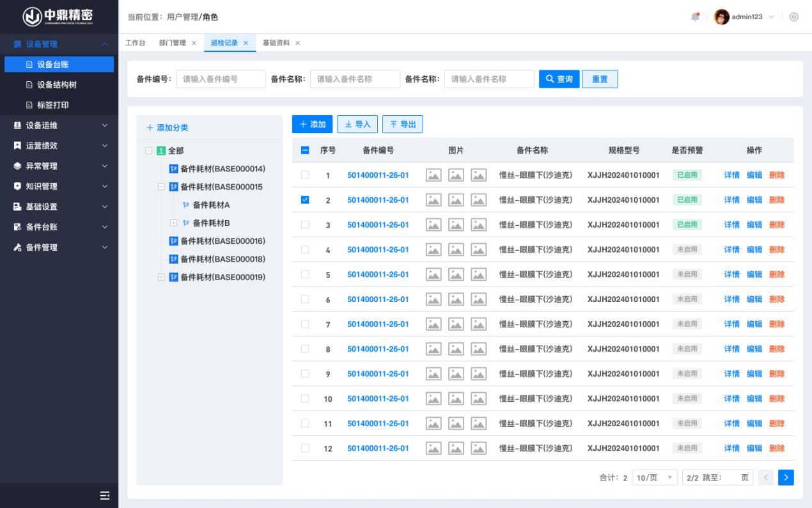The image size is (812, 508).
Task: Click 删除 link for row 3
Action: (776, 225)
